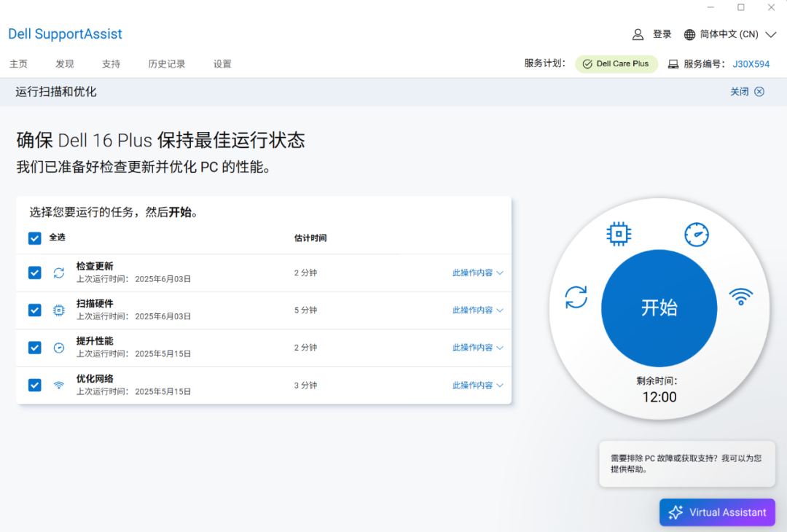Image resolution: width=787 pixels, height=532 pixels.
Task: Click the 3 分钟 estimated time
Action: coord(305,386)
